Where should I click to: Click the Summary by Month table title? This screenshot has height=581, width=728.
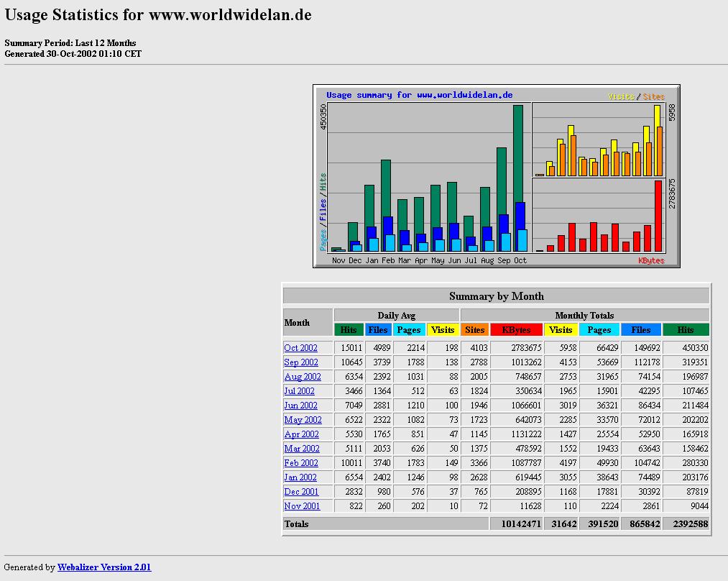click(496, 296)
